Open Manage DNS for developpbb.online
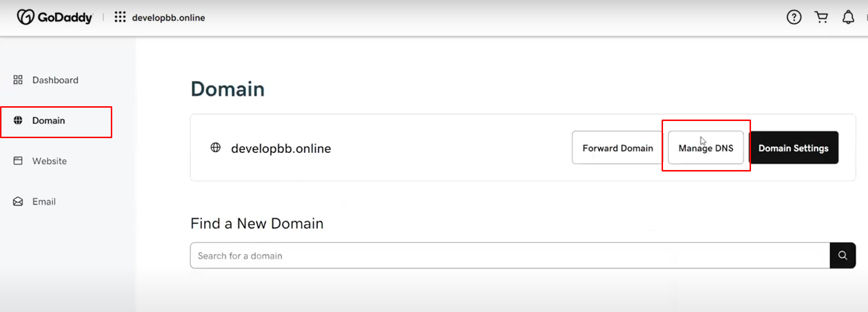The image size is (868, 312). click(706, 148)
